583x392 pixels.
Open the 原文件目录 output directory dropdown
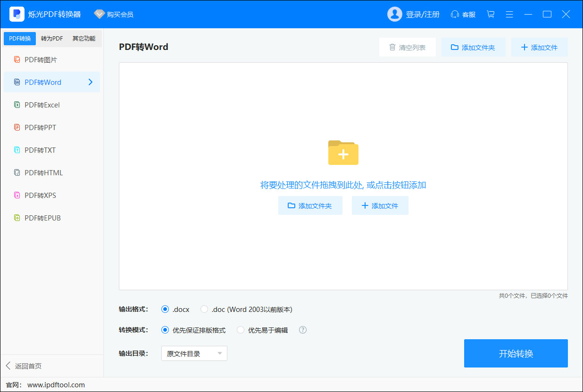(x=194, y=353)
